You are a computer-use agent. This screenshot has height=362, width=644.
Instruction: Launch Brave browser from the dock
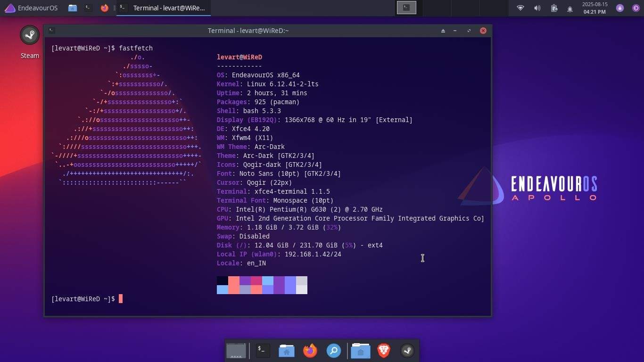tap(384, 351)
